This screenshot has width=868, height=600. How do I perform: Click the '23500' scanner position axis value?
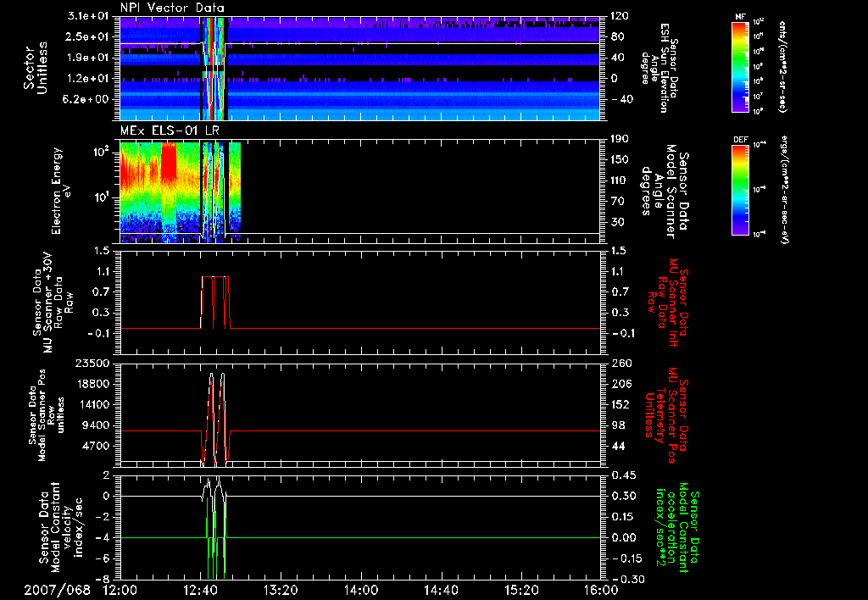tap(92, 364)
